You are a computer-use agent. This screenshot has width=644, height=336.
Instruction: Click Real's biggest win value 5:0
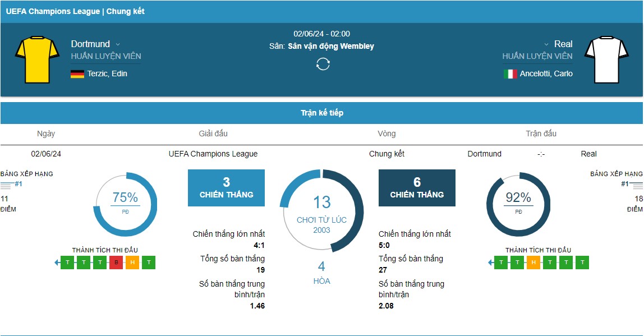pos(384,245)
